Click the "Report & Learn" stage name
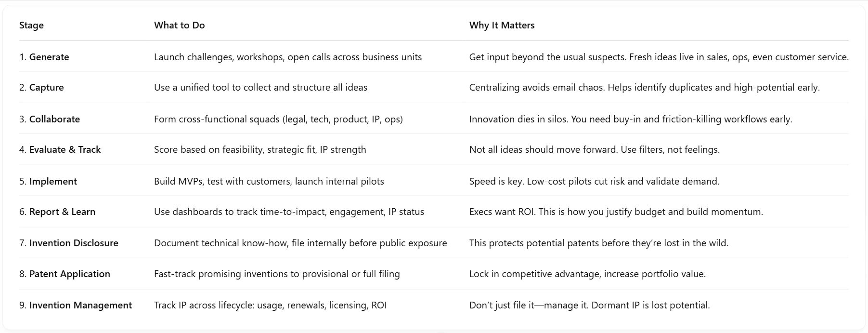The width and height of the screenshot is (868, 333). [x=62, y=212]
